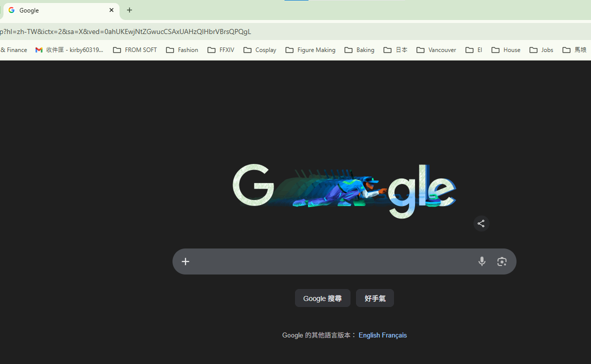Click the microphone voice search icon
This screenshot has height=364, width=591.
[x=481, y=261]
